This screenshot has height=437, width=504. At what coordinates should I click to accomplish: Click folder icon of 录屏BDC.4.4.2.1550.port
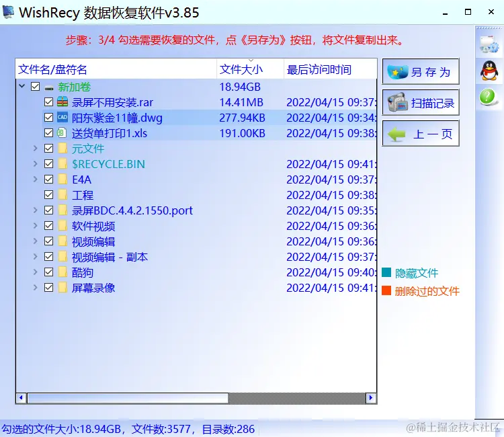[62, 210]
